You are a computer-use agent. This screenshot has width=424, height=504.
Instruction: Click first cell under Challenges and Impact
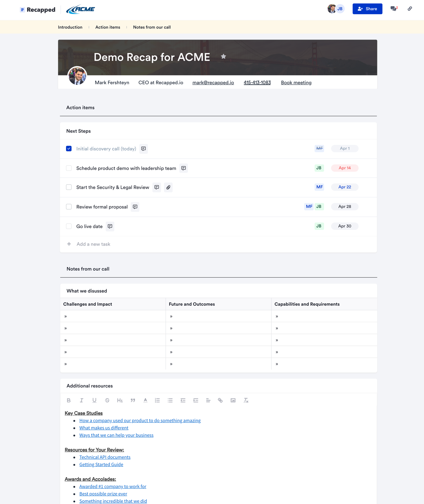pos(113,316)
